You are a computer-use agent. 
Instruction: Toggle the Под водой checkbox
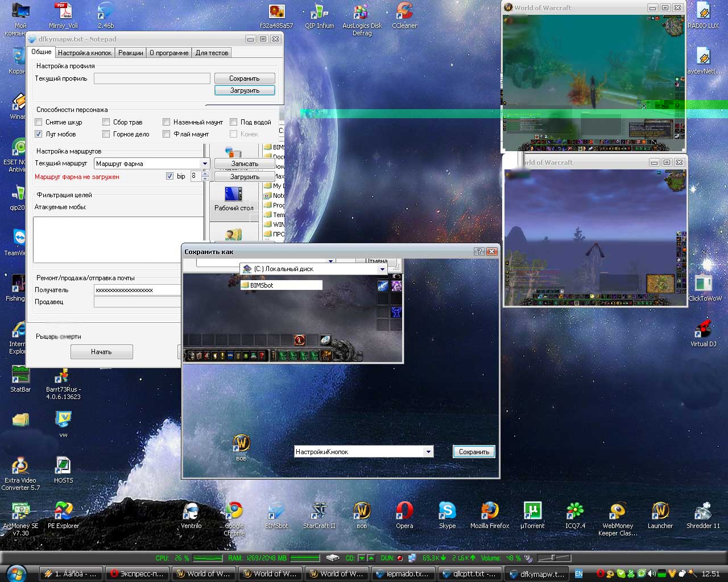click(234, 122)
